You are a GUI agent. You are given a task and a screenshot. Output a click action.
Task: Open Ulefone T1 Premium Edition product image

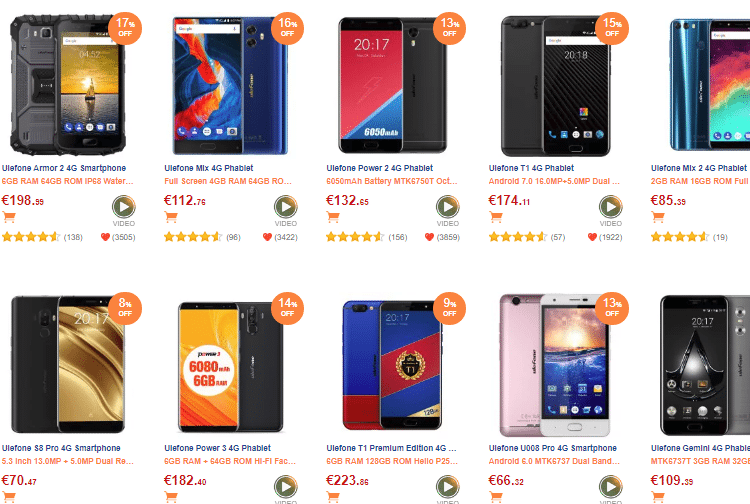click(392, 364)
